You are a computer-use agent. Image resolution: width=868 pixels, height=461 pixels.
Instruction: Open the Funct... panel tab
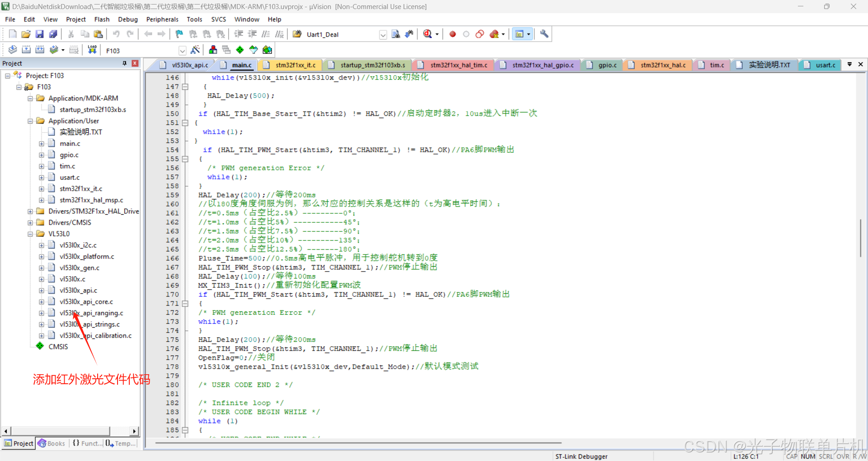(87, 443)
